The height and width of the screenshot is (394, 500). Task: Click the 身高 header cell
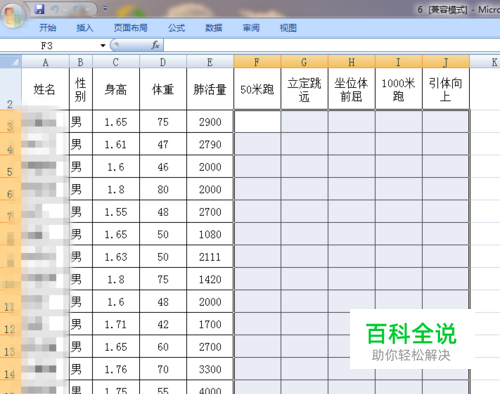[116, 89]
